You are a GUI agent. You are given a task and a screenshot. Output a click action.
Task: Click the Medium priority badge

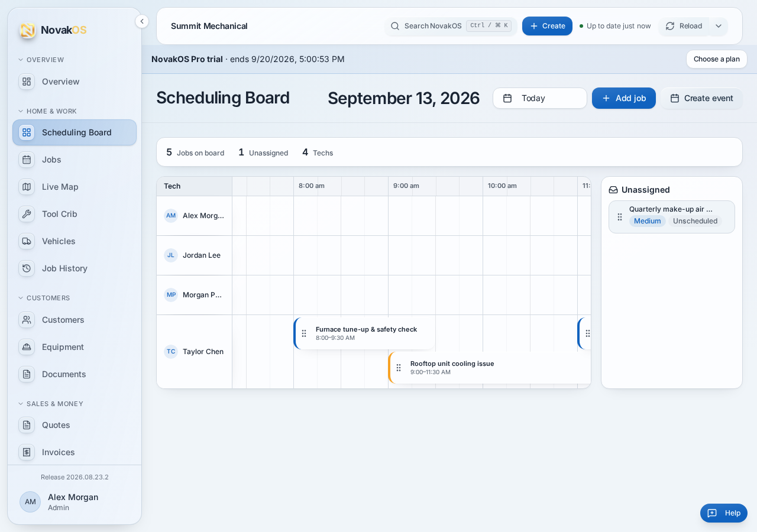tap(648, 221)
